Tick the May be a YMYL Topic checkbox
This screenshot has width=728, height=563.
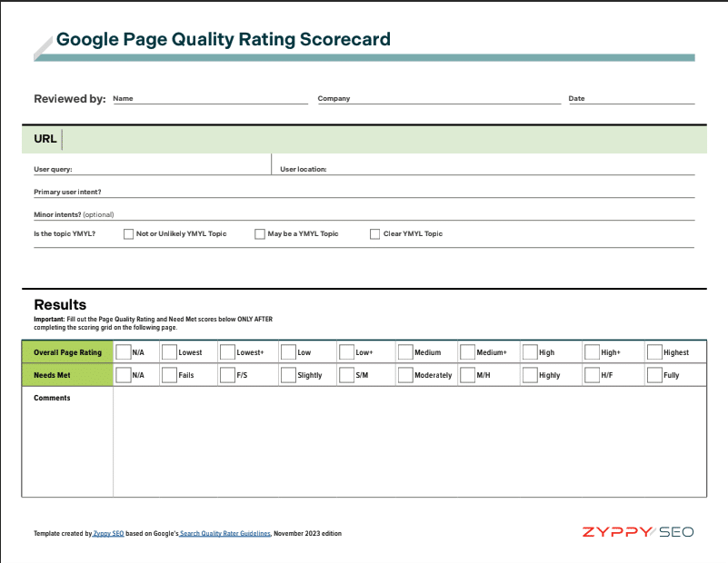point(260,234)
